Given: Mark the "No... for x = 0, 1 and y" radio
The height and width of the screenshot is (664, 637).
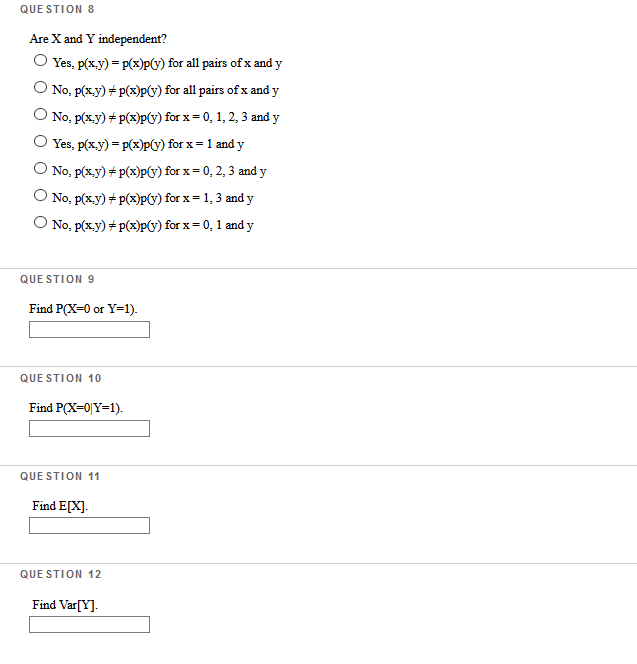Looking at the screenshot, I should (x=40, y=222).
